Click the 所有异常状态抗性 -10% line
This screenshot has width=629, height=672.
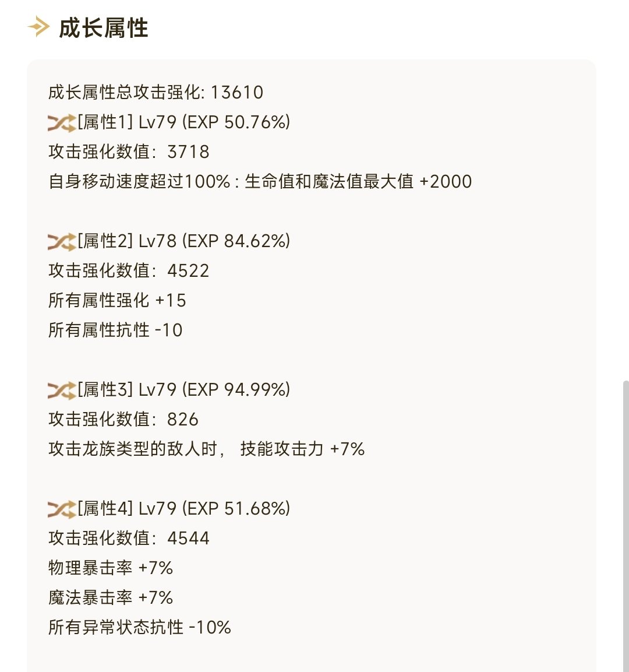(140, 627)
